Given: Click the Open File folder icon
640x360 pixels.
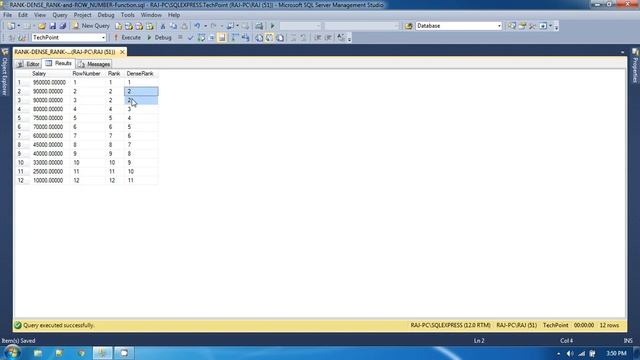Looking at the screenshot, I should (42, 26).
